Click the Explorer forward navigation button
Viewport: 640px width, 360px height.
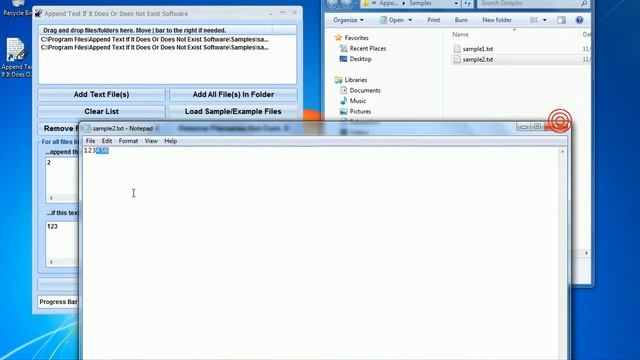click(x=347, y=4)
